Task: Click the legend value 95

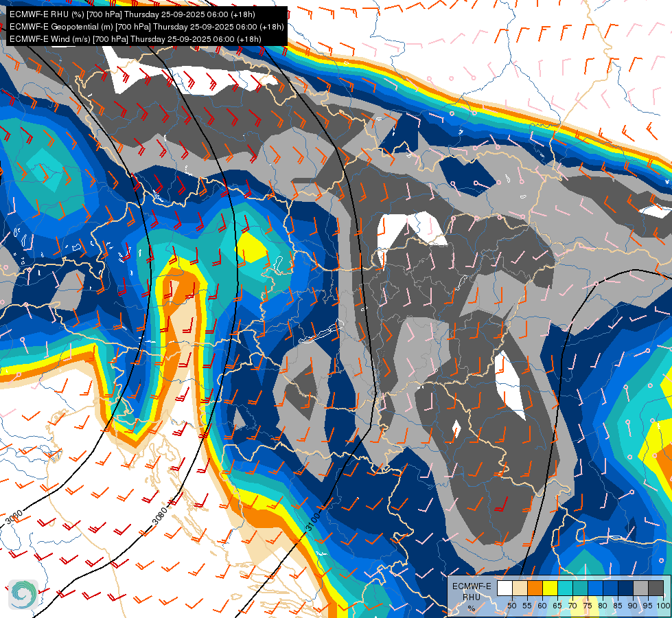Action: click(647, 606)
